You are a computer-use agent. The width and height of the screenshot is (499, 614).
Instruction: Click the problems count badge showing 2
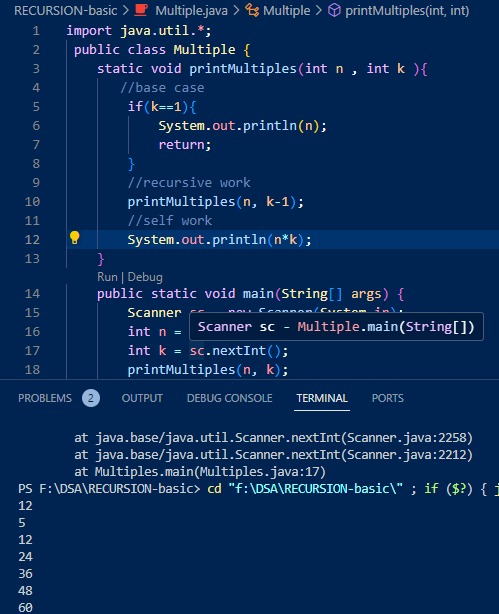(91, 398)
